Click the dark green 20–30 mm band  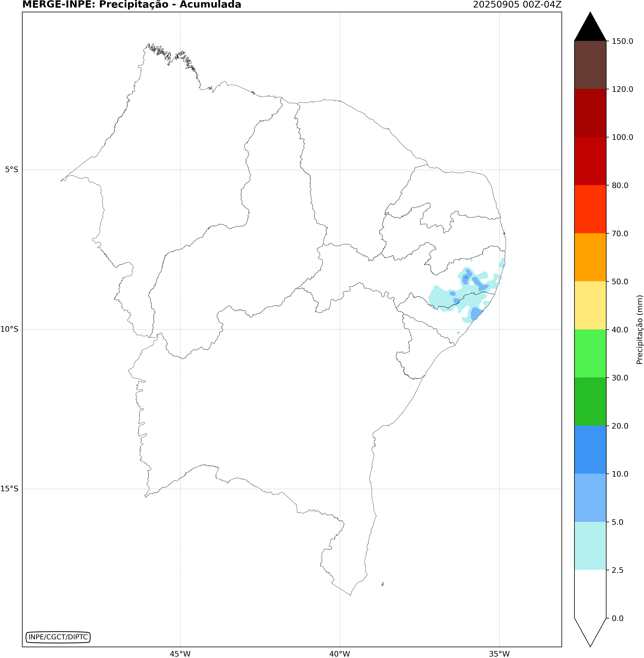click(590, 401)
